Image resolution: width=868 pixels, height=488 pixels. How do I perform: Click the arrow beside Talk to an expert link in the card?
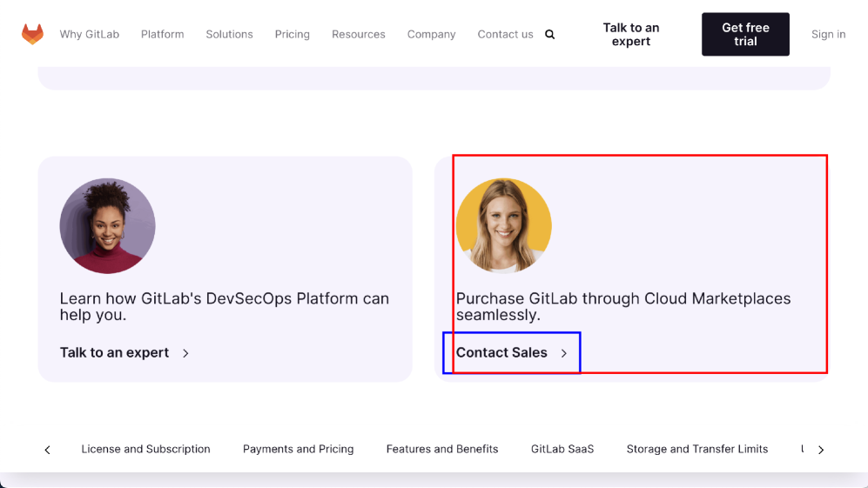tap(185, 353)
